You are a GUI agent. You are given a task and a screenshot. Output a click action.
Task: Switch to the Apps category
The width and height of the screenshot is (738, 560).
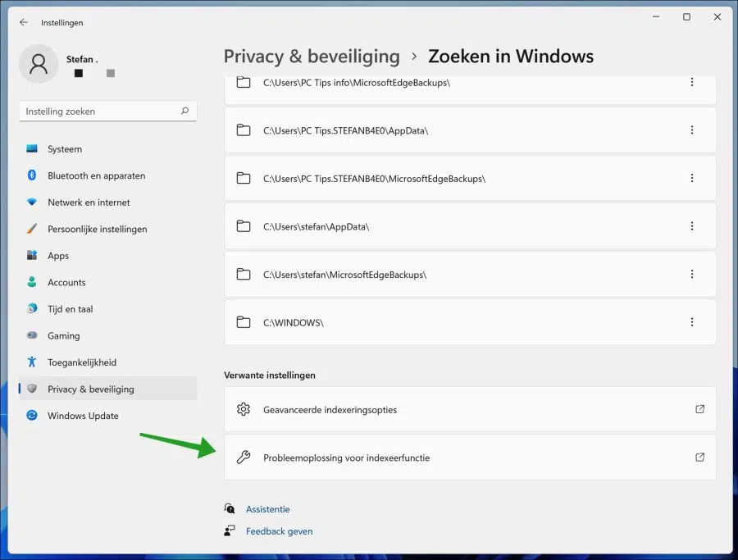(107, 256)
